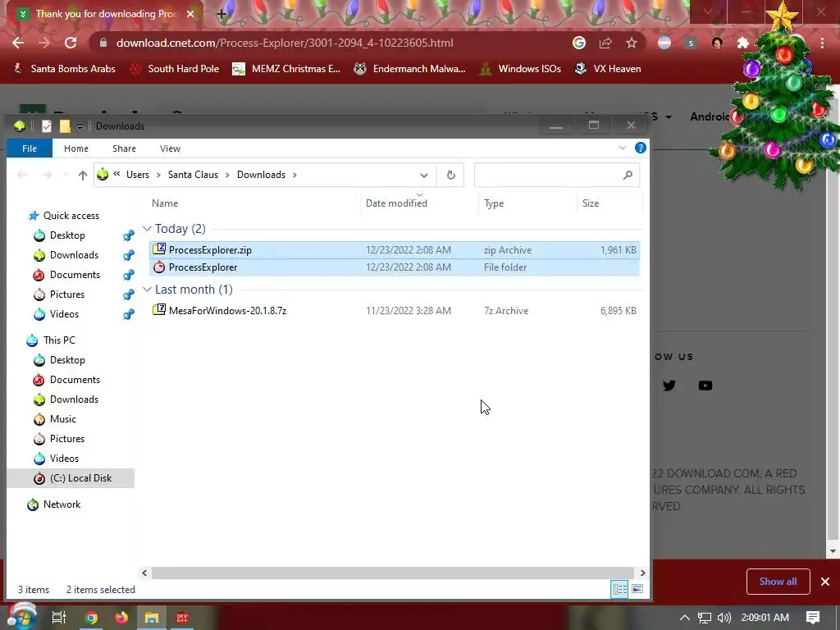Open Chrome three-dot menu
Image resolution: width=840 pixels, height=630 pixels.
822,43
